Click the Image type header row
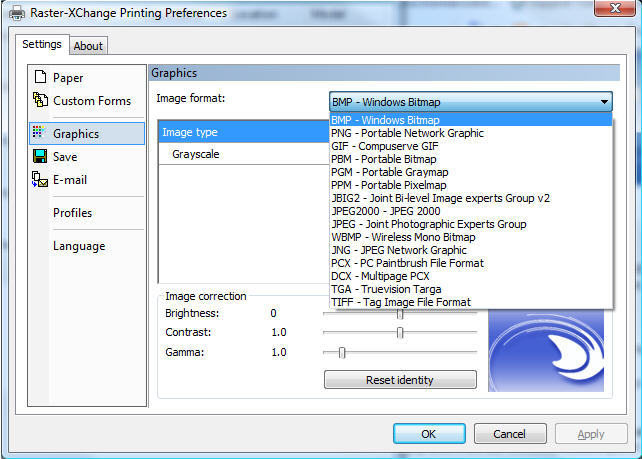Screen dimensions: 642x459 (244, 132)
